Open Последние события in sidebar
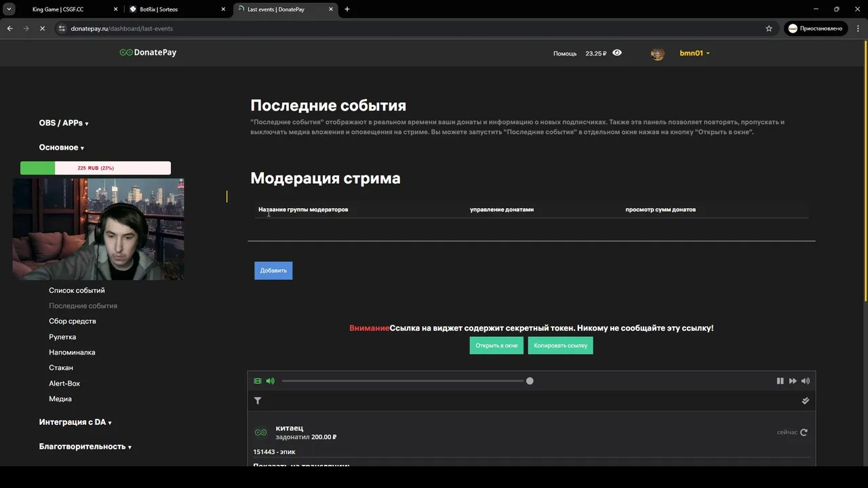 point(83,306)
